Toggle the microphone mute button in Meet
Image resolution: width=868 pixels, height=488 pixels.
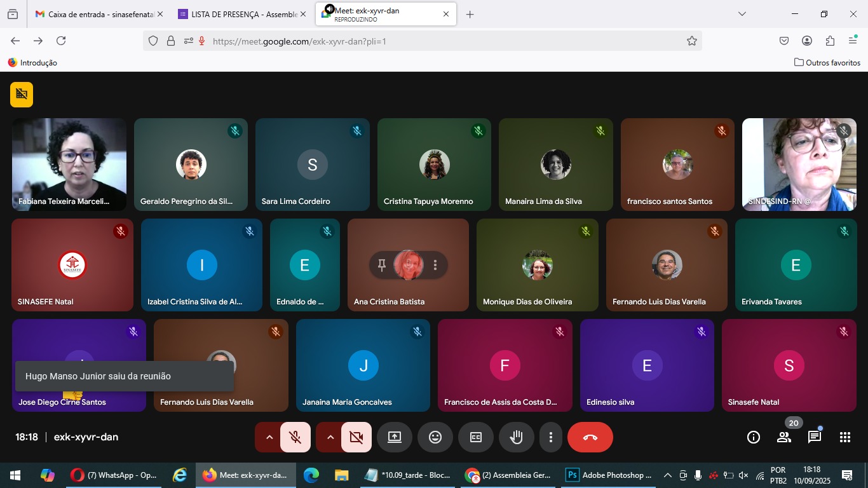[295, 437]
